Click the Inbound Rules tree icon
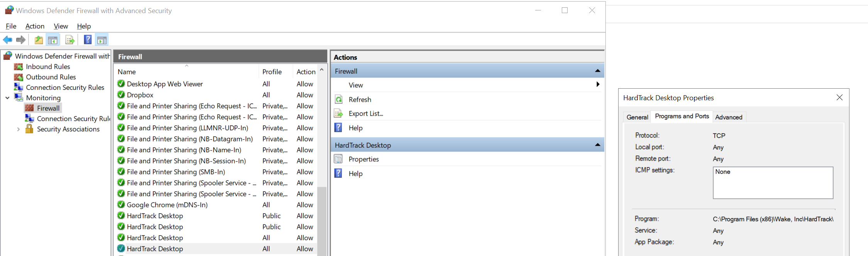The height and width of the screenshot is (256, 868). tap(18, 67)
